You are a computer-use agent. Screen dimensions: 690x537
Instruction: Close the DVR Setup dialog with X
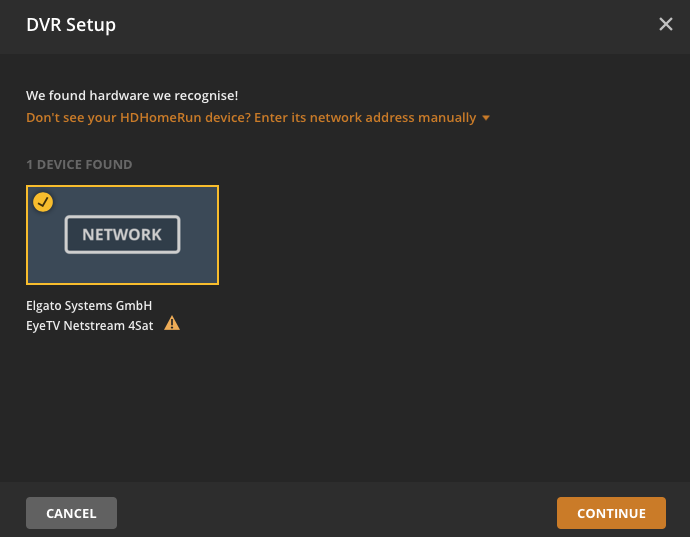tap(666, 24)
